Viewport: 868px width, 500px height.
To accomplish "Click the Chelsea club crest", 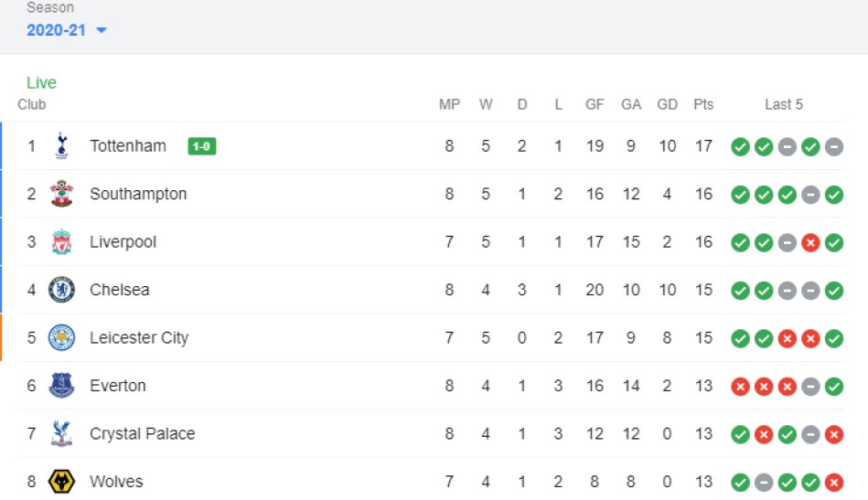I will pyautogui.click(x=61, y=290).
